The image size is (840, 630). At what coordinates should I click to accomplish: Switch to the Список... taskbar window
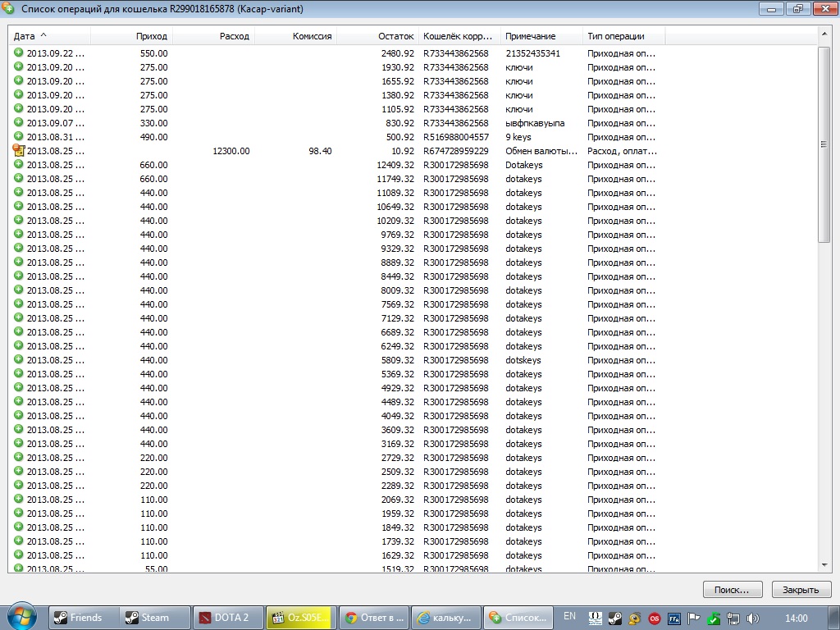[x=518, y=618]
